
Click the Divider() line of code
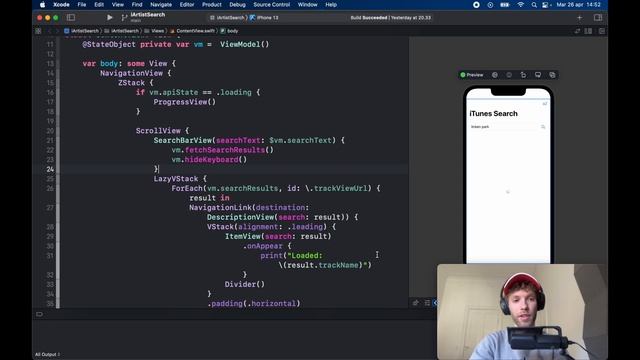tap(244, 284)
